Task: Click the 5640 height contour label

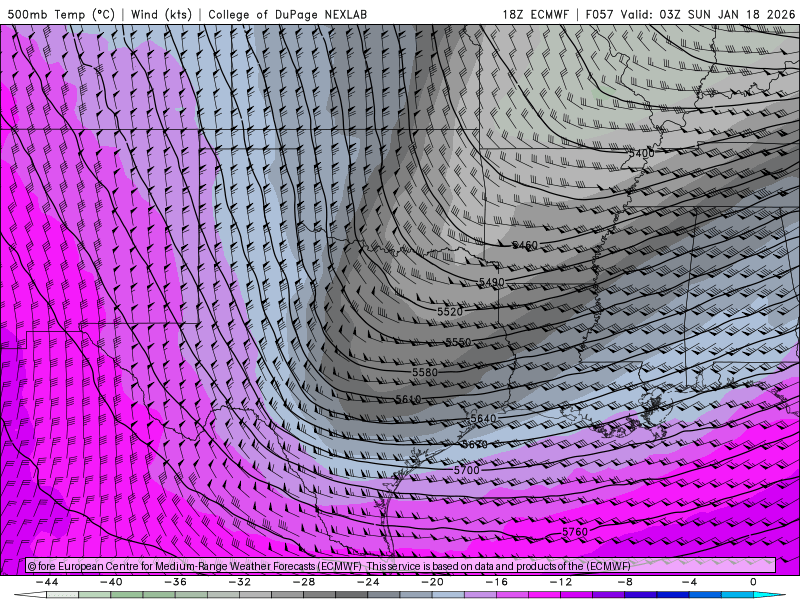Action: click(x=483, y=418)
